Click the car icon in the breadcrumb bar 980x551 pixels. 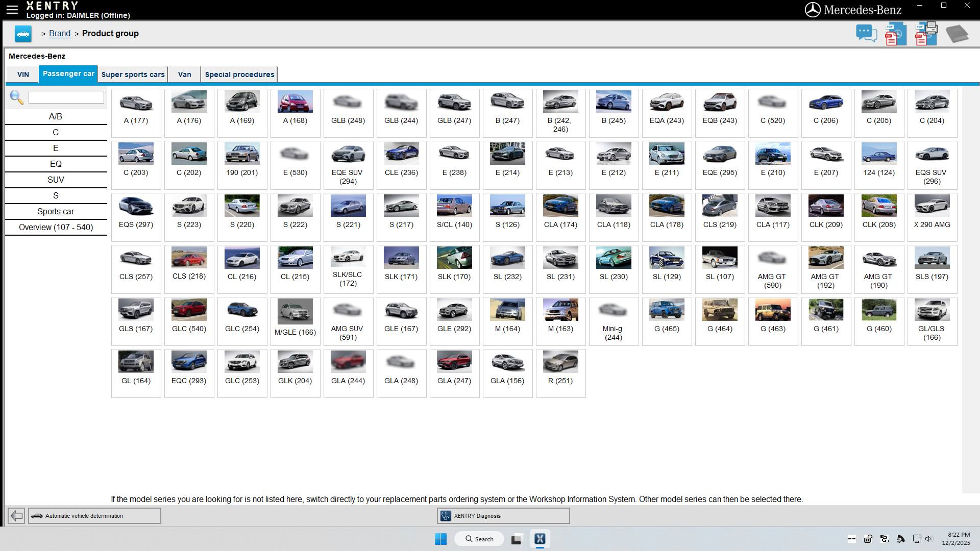click(21, 33)
